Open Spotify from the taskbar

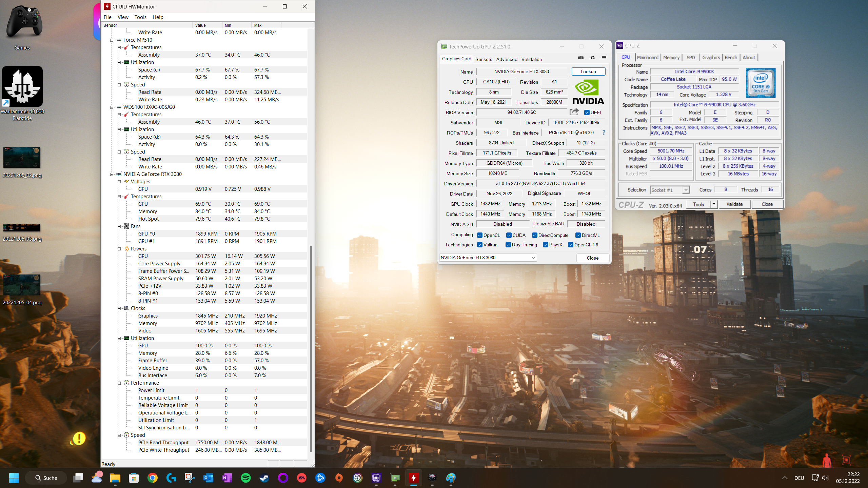pos(245,478)
